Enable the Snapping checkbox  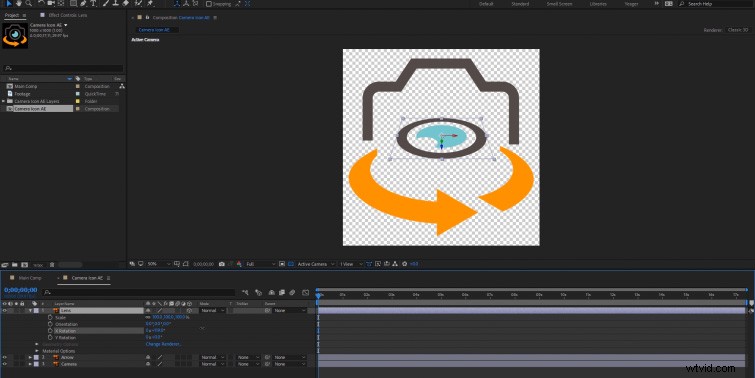(x=208, y=4)
